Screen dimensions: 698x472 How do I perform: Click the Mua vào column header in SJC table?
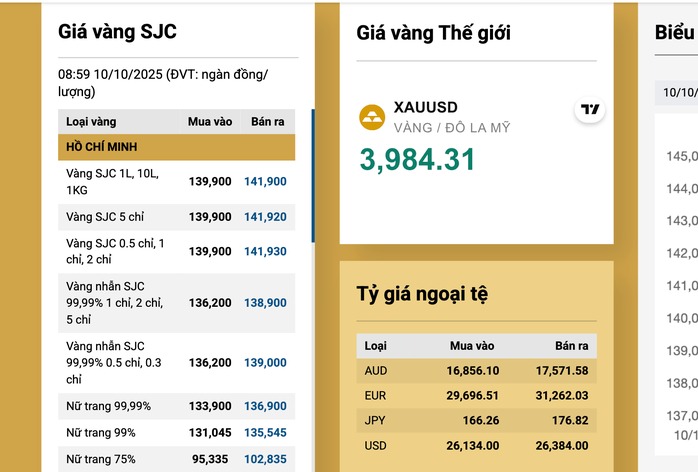coord(210,122)
